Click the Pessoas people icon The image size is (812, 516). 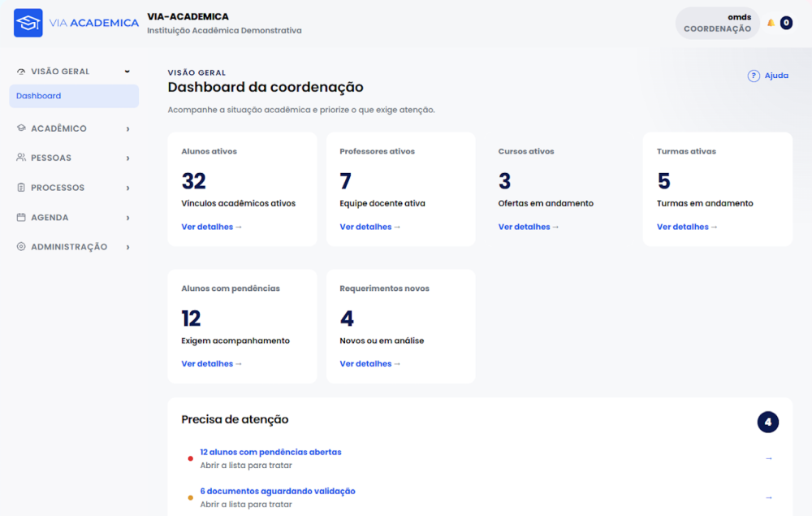coord(21,158)
